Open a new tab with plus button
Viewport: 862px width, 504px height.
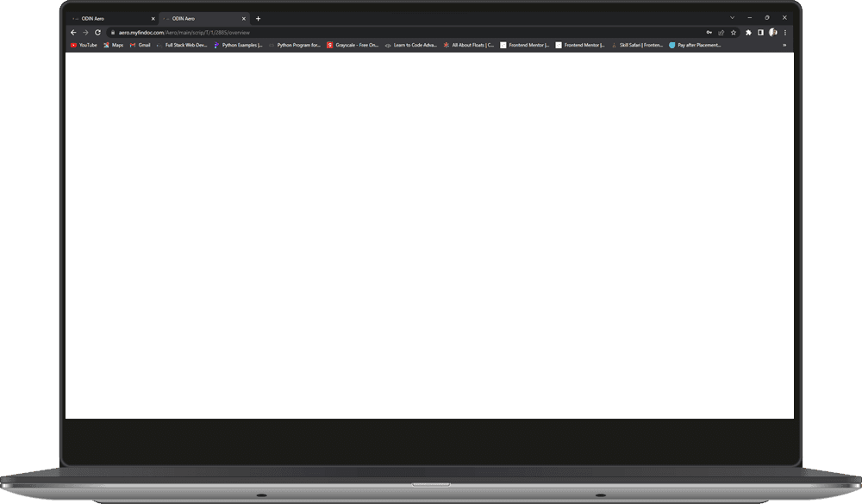pos(258,18)
